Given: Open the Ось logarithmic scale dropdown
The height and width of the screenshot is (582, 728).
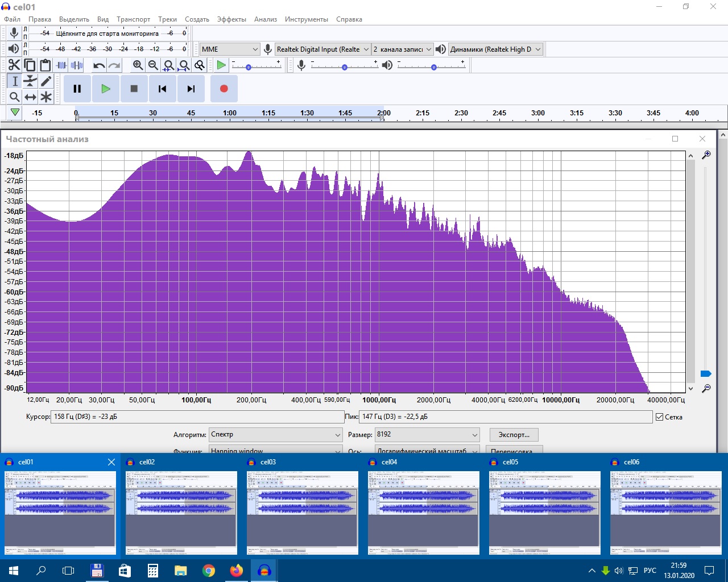Looking at the screenshot, I should click(x=428, y=450).
